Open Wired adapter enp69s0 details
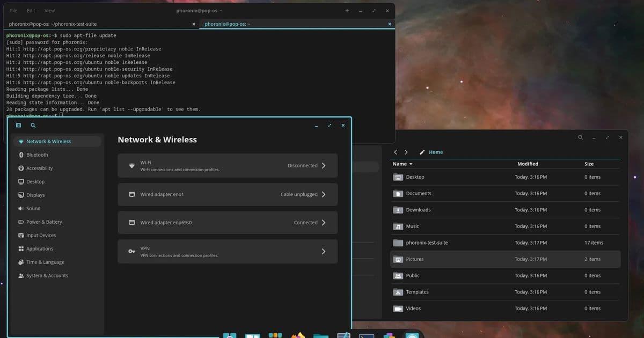The height and width of the screenshot is (338, 644). [227, 222]
